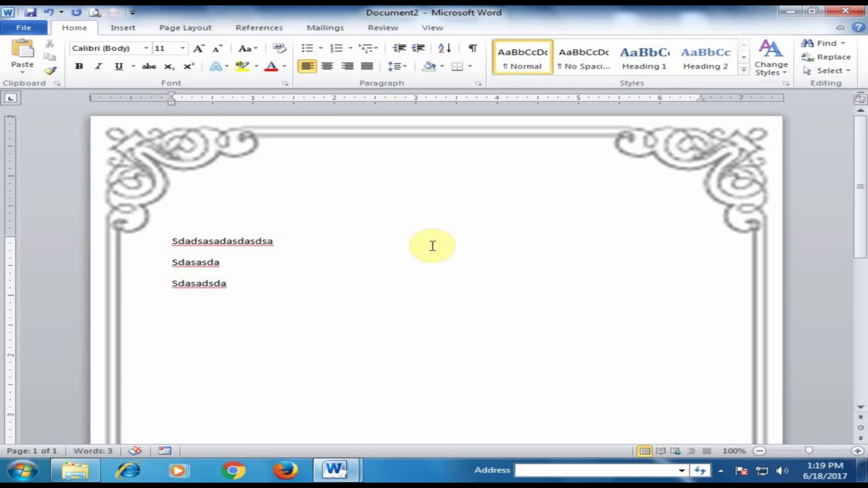
Task: Apply subscript formatting
Action: (168, 66)
